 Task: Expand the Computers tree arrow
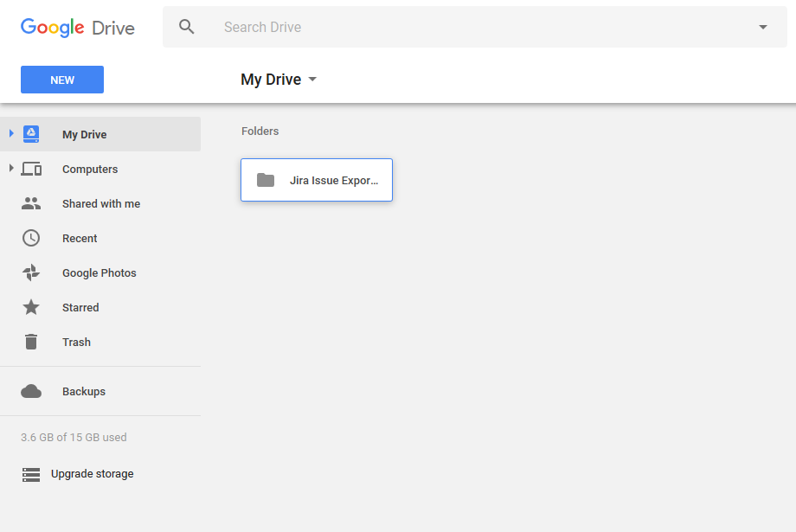coord(11,168)
